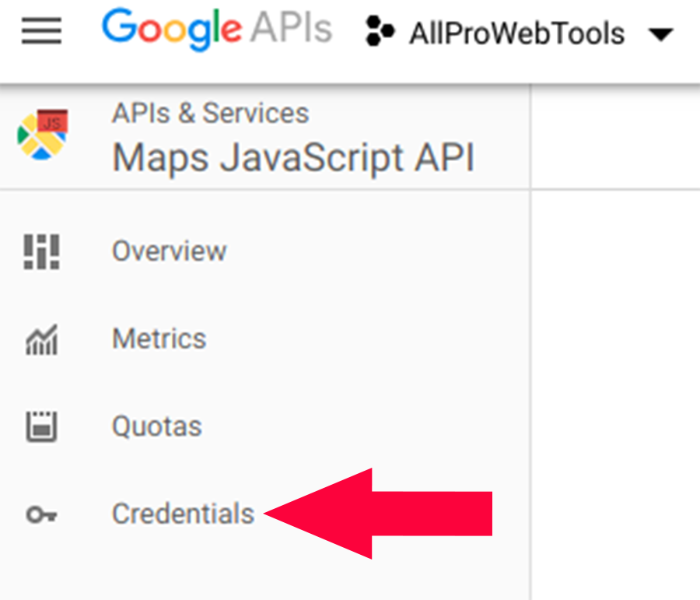Click the red arrow pointing at Credentials
This screenshot has height=600, width=700.
point(378,514)
